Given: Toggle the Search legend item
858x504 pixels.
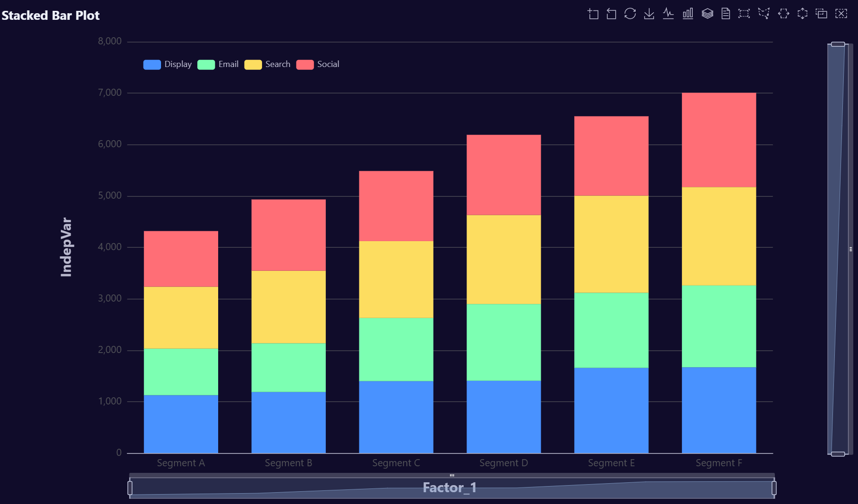Looking at the screenshot, I should (267, 65).
